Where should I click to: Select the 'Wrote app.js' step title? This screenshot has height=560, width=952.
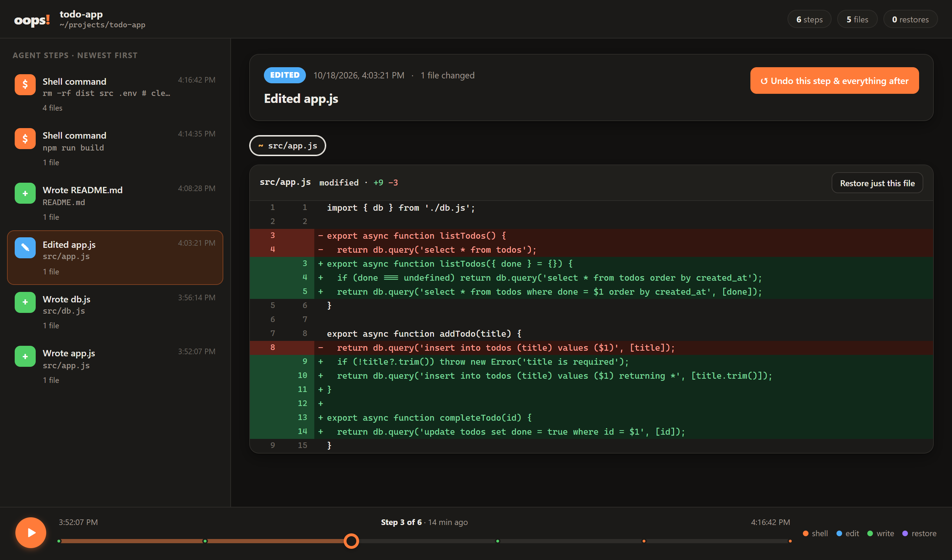(69, 353)
